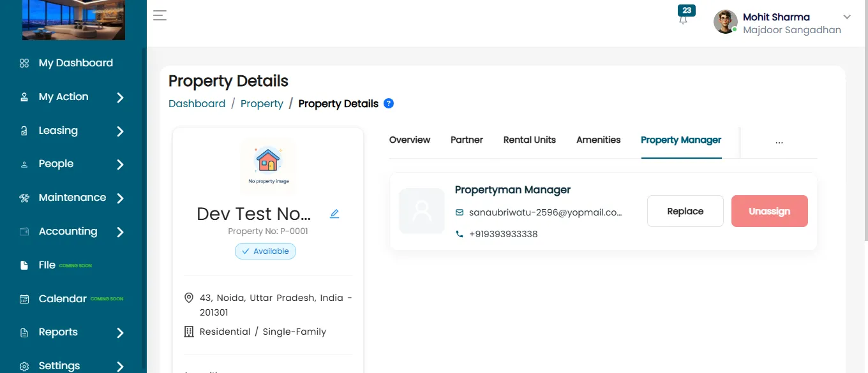
Task: Click the Accounting wallet icon
Action: (24, 231)
